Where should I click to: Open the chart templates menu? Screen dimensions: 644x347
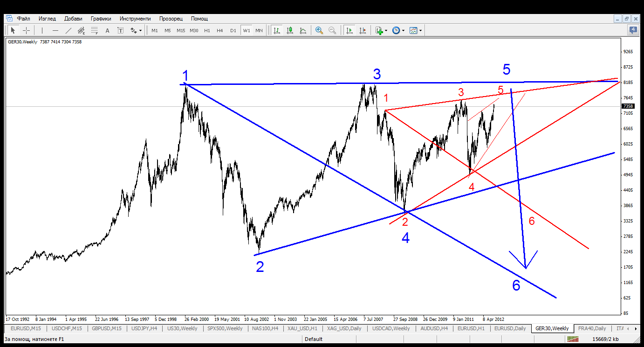(x=413, y=30)
